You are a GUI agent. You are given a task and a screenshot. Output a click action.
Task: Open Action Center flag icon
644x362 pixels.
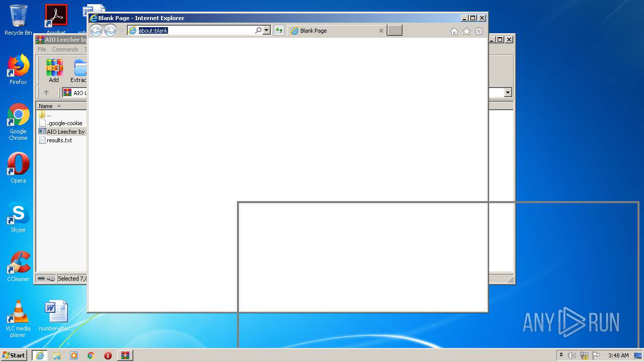click(x=596, y=355)
